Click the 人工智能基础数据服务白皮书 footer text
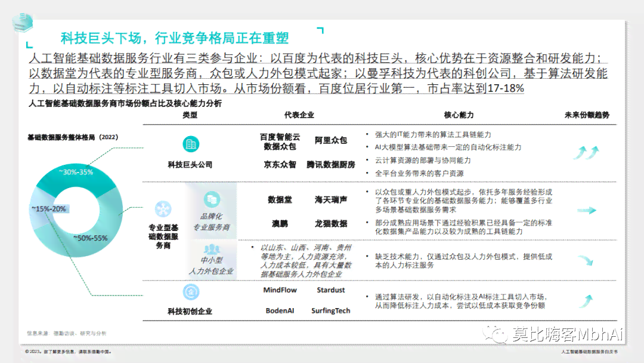 [589, 352]
